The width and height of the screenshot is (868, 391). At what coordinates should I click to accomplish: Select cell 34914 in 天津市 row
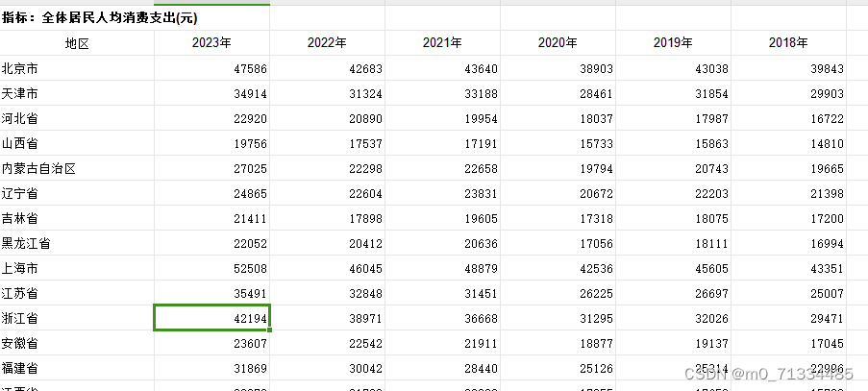(x=212, y=93)
